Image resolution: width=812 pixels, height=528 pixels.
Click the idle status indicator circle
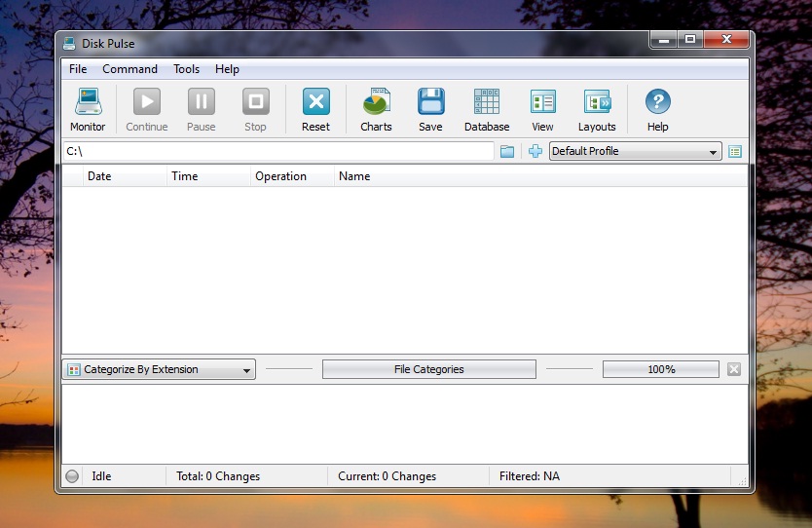72,476
